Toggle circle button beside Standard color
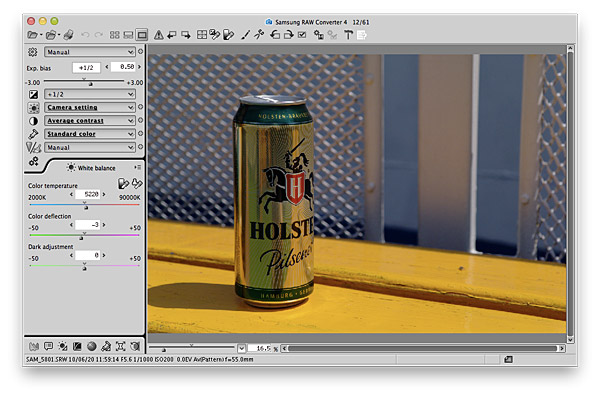Image resolution: width=600 pixels, height=397 pixels. [140, 134]
